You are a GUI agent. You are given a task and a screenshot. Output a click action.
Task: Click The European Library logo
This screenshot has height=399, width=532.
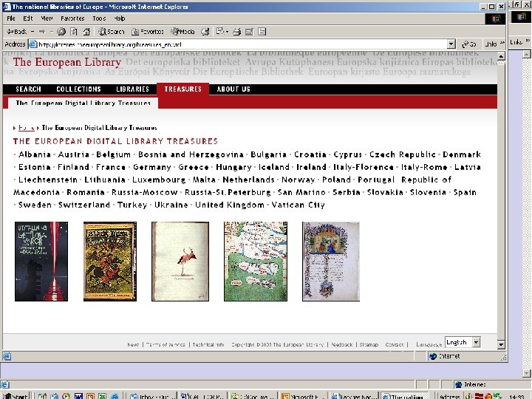pos(66,62)
